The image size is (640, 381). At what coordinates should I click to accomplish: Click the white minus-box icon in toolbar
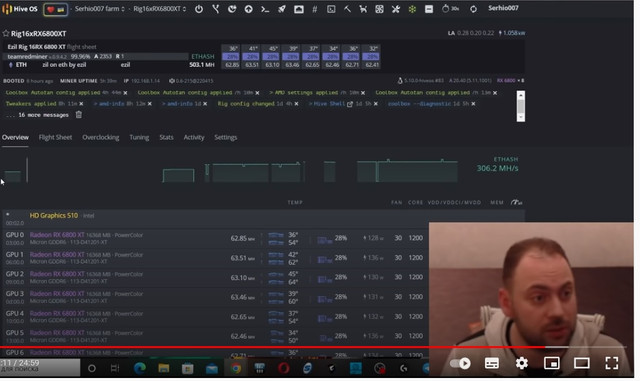(x=429, y=9)
